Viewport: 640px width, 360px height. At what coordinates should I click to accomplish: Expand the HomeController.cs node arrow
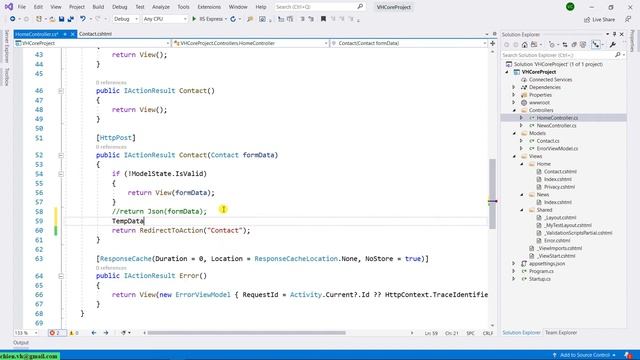(x=521, y=118)
